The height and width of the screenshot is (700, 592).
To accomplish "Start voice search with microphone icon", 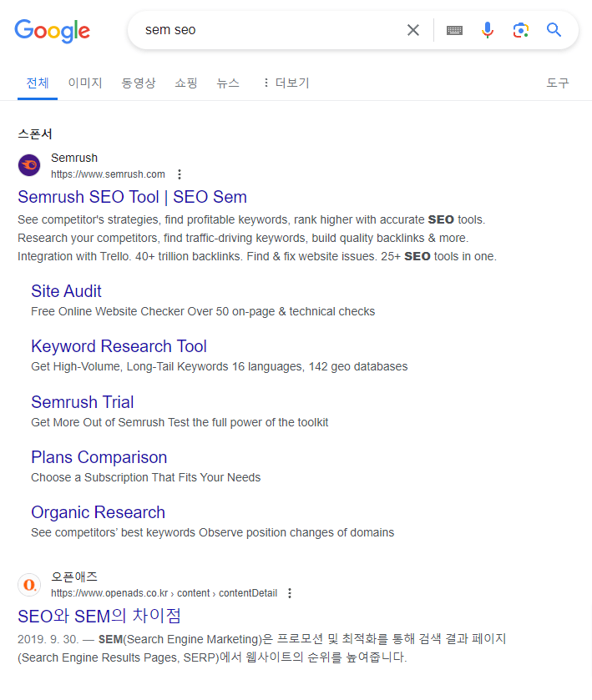I will [488, 30].
